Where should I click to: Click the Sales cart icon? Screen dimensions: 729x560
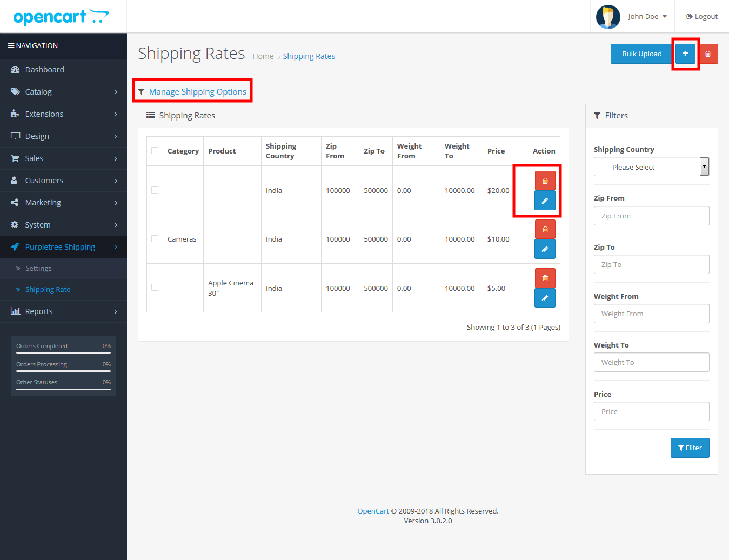pos(15,158)
